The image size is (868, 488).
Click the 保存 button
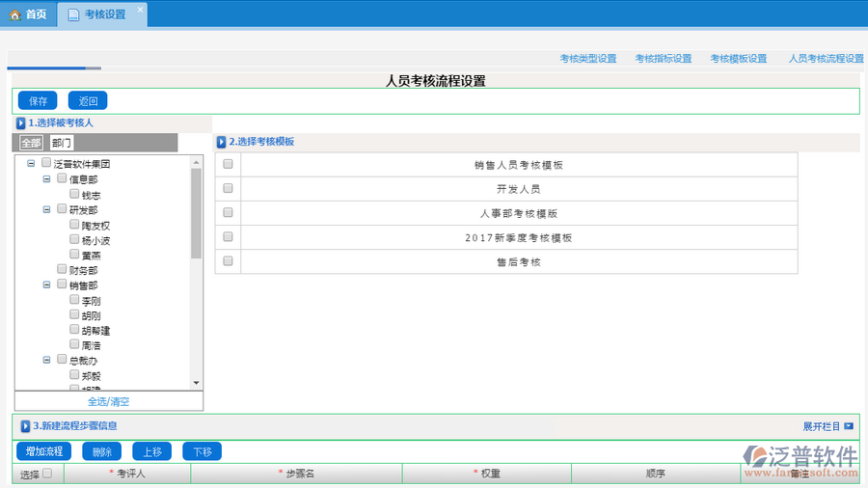pyautogui.click(x=38, y=100)
